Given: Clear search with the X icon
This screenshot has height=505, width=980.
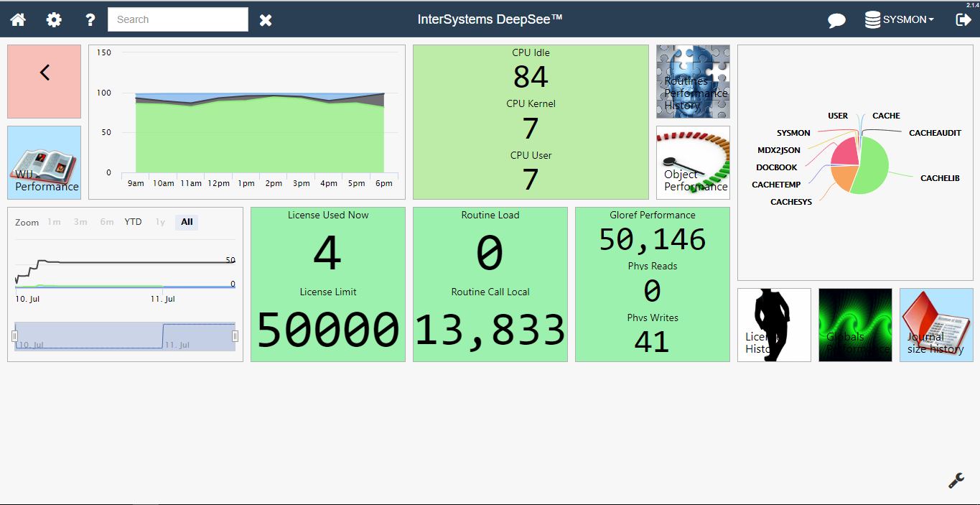Looking at the screenshot, I should click(266, 20).
